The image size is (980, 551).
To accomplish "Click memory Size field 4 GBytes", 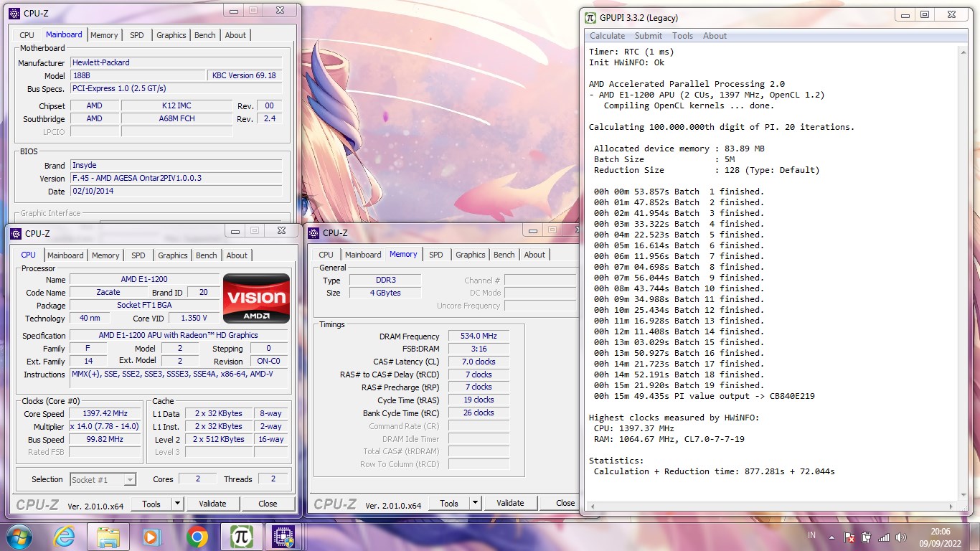I will (385, 293).
